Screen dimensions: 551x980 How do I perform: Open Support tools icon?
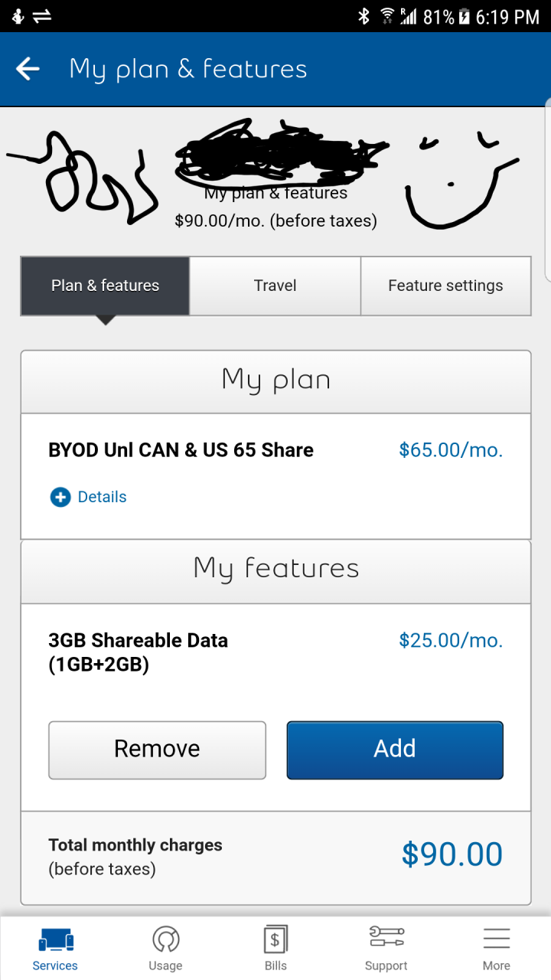coord(386,937)
